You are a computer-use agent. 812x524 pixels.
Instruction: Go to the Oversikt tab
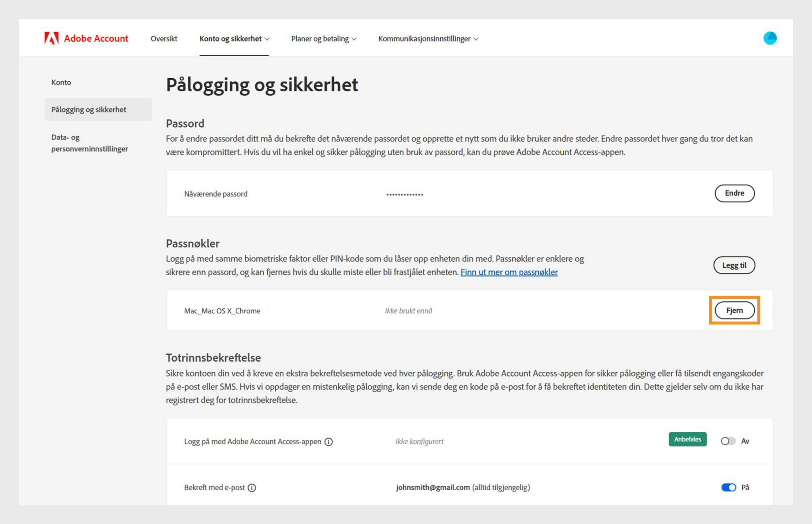pos(164,38)
